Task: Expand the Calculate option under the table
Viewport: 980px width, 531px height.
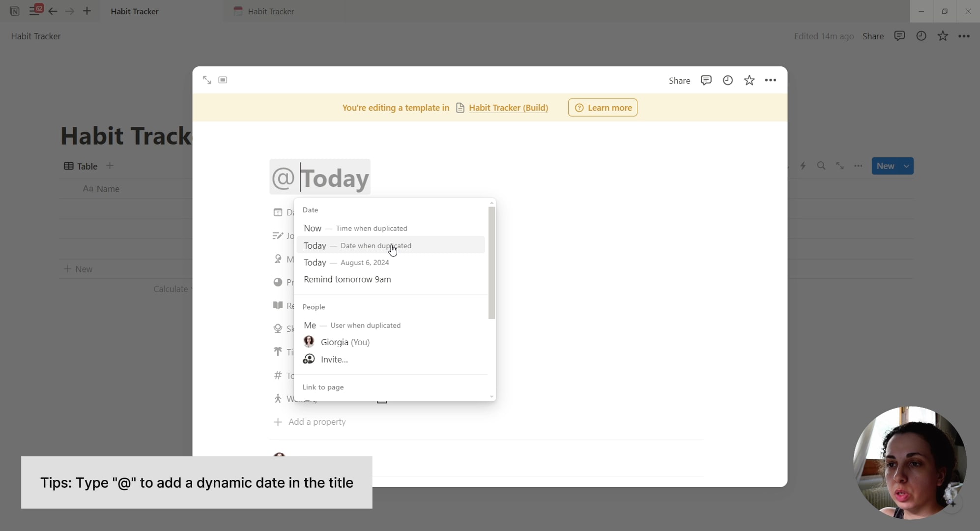Action: (x=171, y=289)
